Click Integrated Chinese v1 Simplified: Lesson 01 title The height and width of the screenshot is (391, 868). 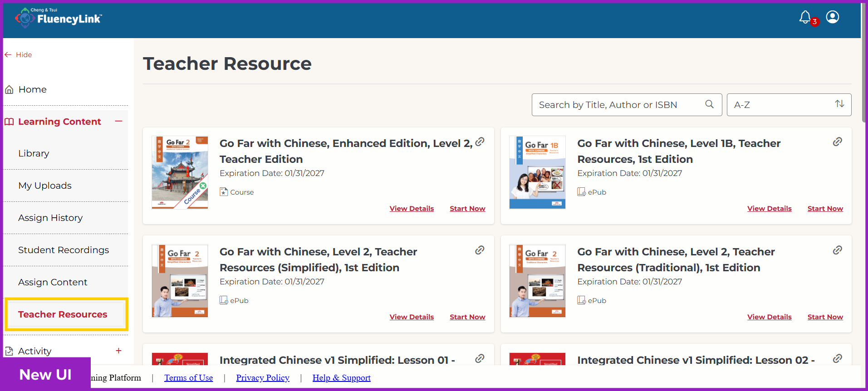337,360
